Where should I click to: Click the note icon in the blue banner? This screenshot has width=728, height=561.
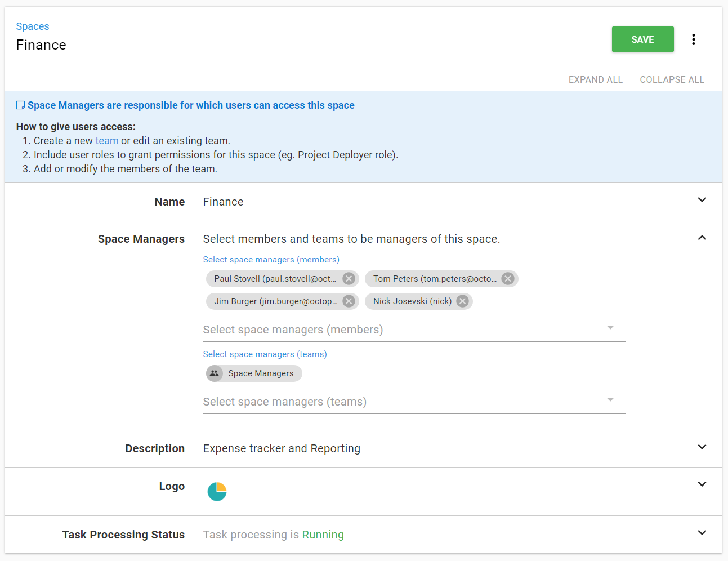(x=20, y=104)
